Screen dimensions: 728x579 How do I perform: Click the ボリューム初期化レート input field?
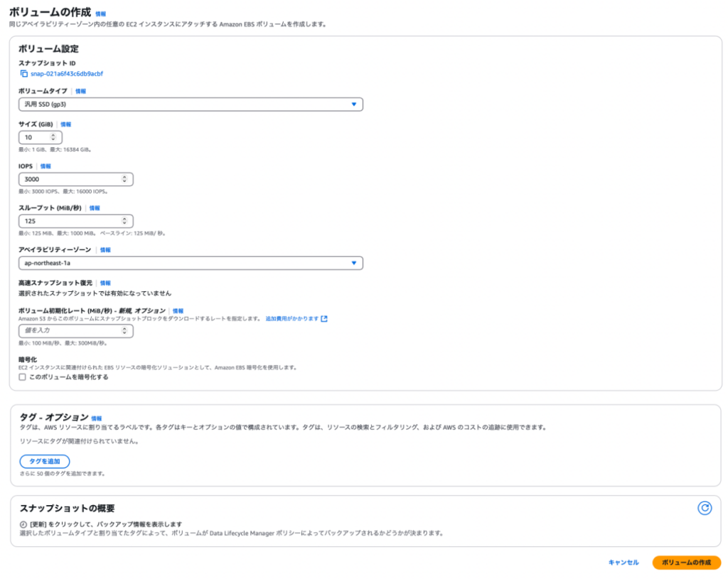(x=70, y=331)
